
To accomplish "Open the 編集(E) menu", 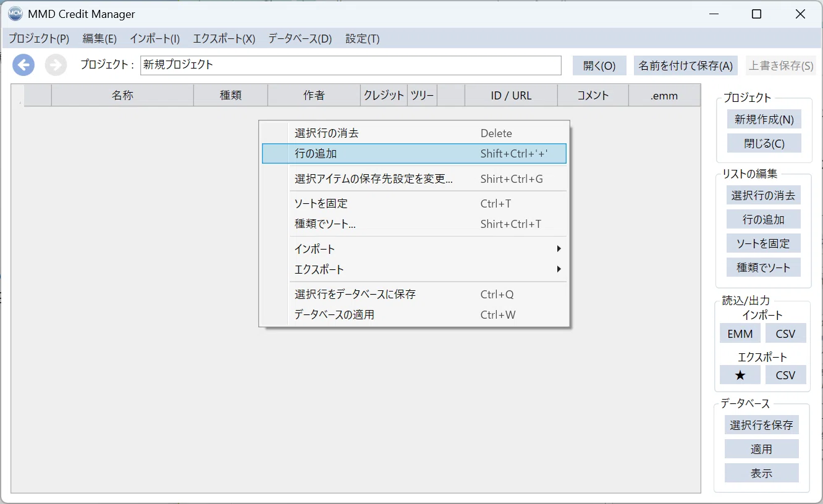I will 99,39.
